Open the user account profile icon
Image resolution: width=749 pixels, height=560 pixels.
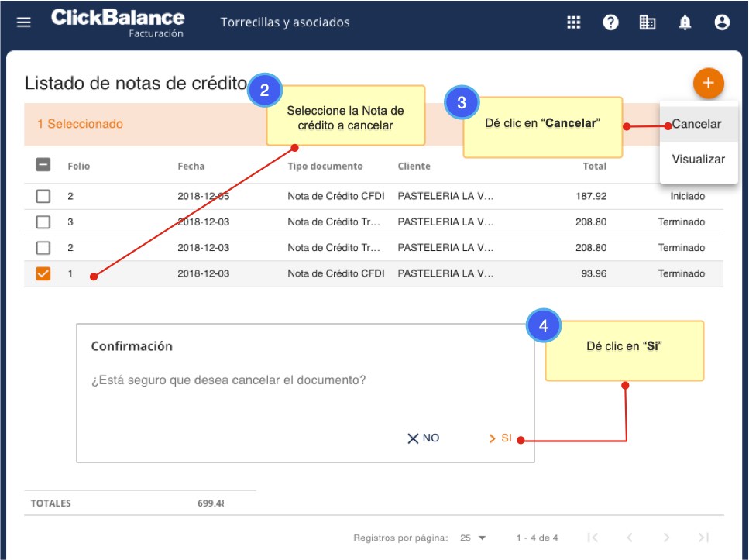click(722, 22)
